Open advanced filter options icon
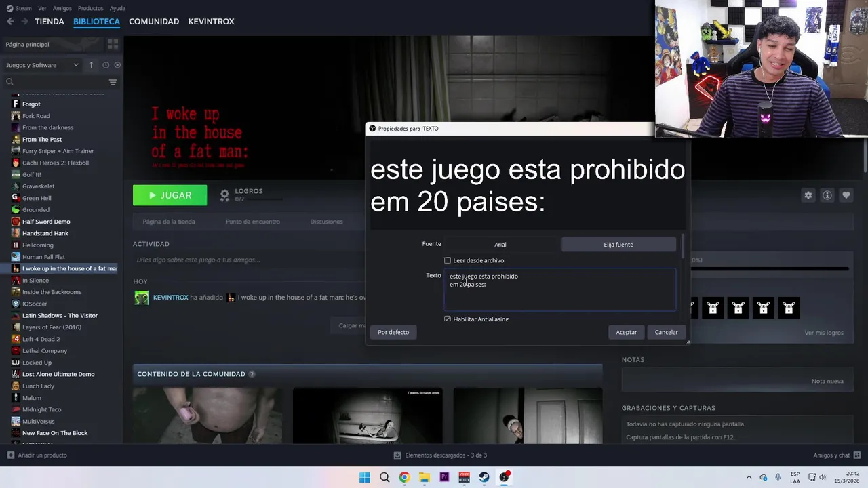The image size is (868, 488). [x=113, y=82]
